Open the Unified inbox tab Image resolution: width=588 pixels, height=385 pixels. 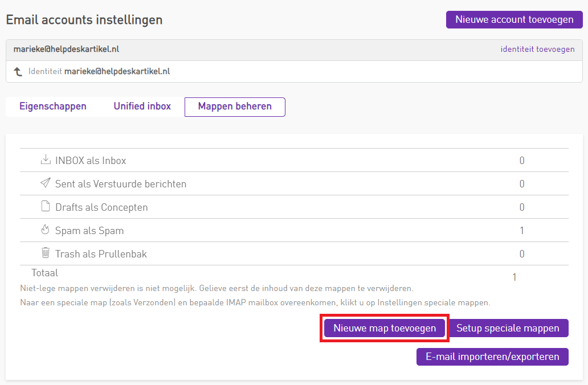point(142,107)
